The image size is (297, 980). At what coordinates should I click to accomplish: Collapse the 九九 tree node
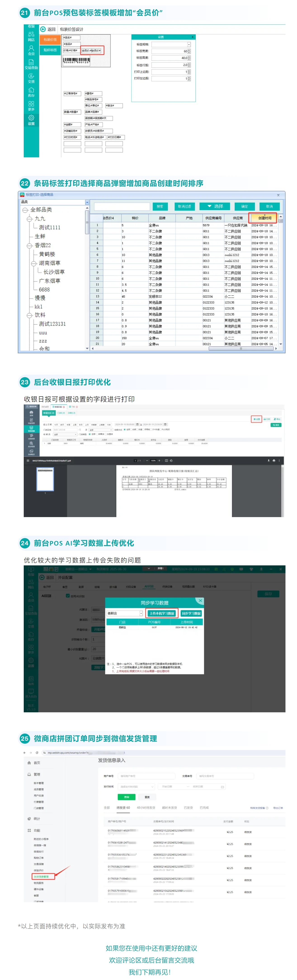tap(30, 219)
